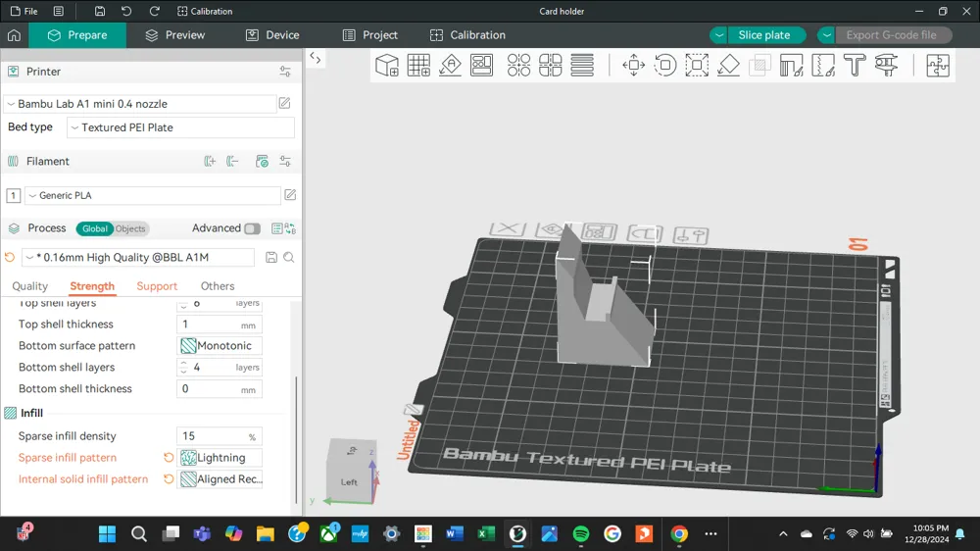
Task: Open the Quality settings tab
Action: (30, 286)
